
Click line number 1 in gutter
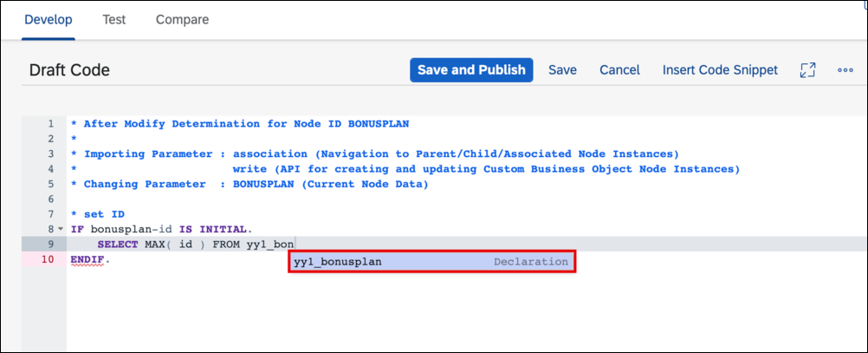coord(51,124)
